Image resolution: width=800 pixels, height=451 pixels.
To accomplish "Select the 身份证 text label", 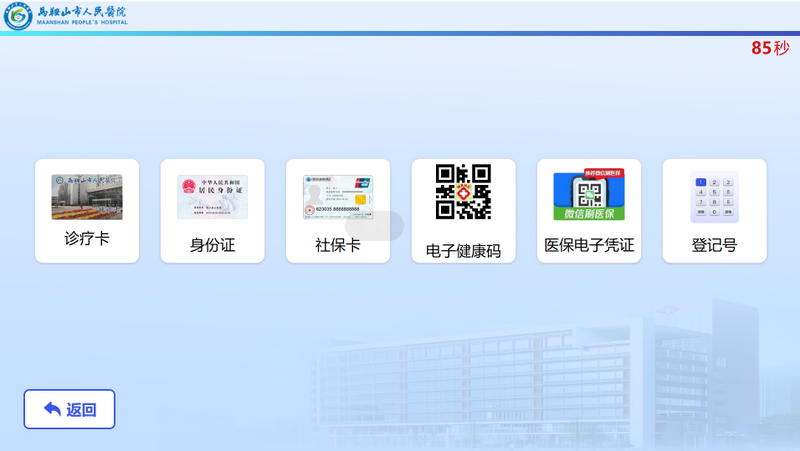I will [x=212, y=245].
